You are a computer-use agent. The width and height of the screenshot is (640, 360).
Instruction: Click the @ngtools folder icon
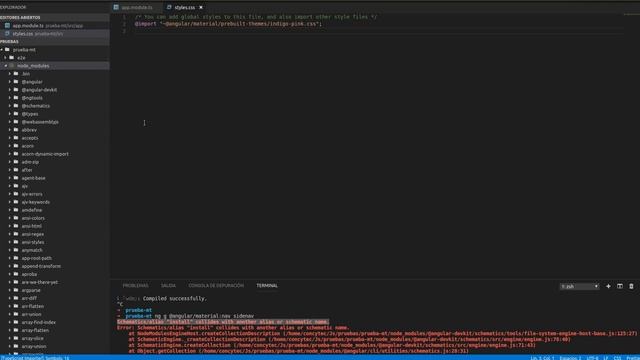pos(16,98)
